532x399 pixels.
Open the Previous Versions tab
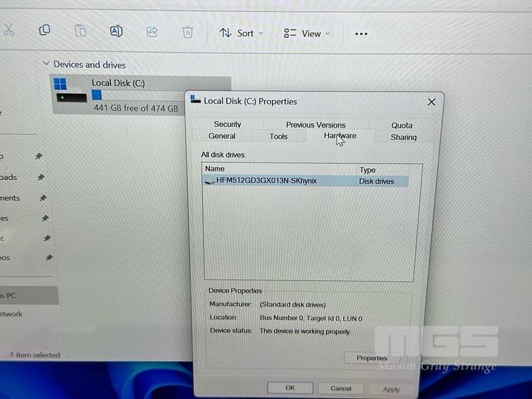coord(315,125)
